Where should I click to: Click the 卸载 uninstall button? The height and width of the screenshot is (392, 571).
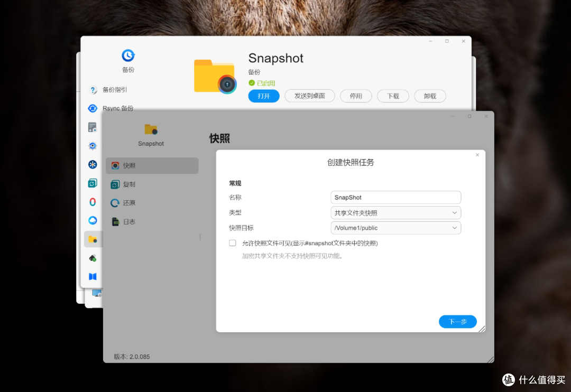pyautogui.click(x=430, y=96)
